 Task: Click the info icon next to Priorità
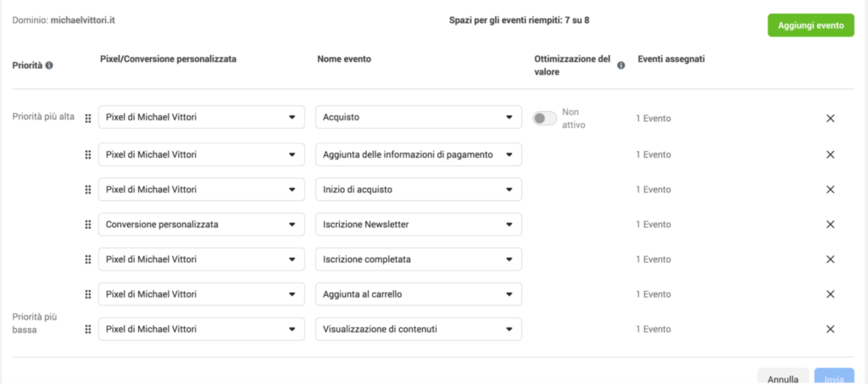(49, 65)
